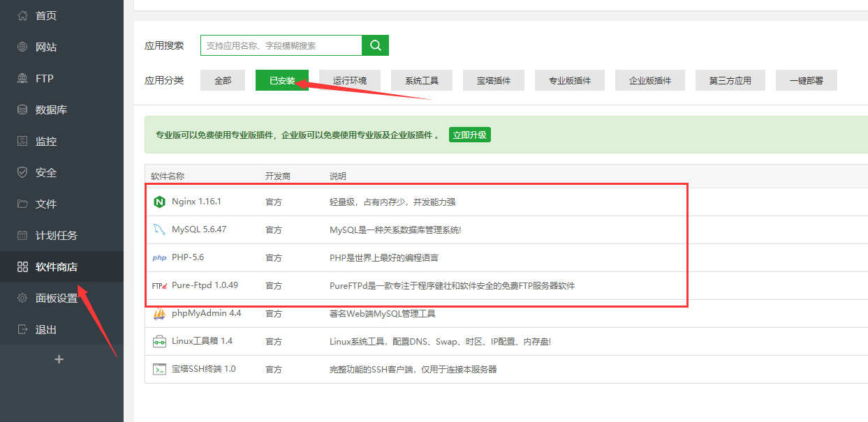Image resolution: width=868 pixels, height=422 pixels.
Task: Click the shield icon beside 安全
Action: [x=22, y=172]
